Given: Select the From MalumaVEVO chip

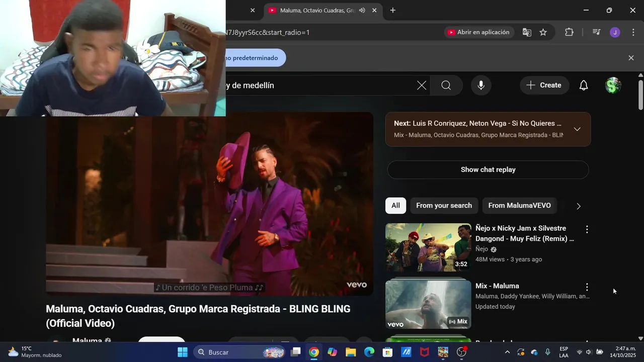Looking at the screenshot, I should pos(519,206).
